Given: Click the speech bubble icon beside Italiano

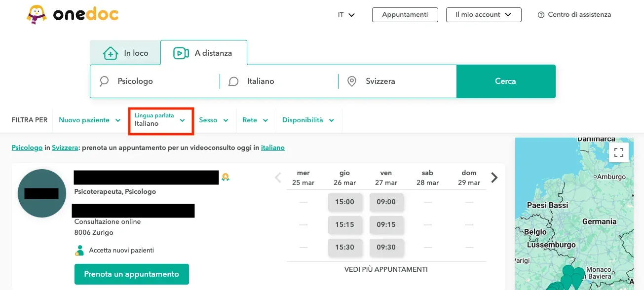Looking at the screenshot, I should [x=234, y=81].
